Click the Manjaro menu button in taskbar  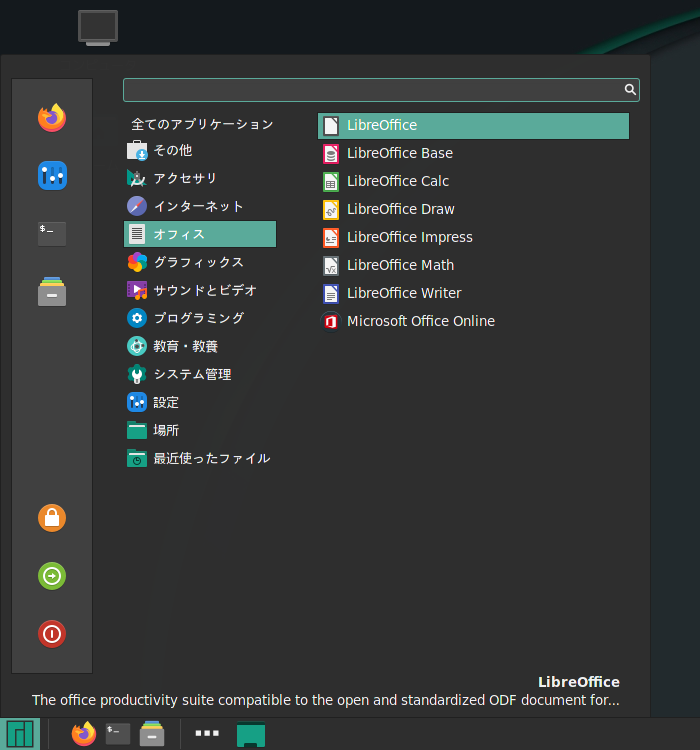[20, 734]
